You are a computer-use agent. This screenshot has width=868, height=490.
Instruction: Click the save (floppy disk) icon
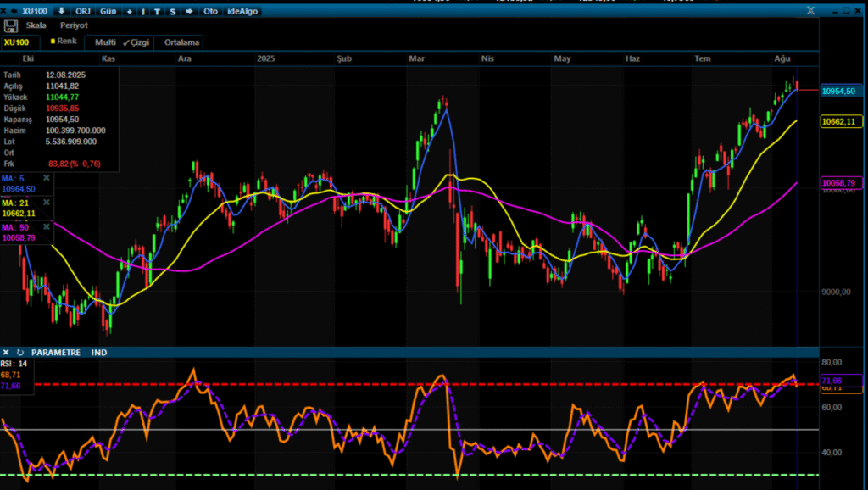[x=11, y=26]
